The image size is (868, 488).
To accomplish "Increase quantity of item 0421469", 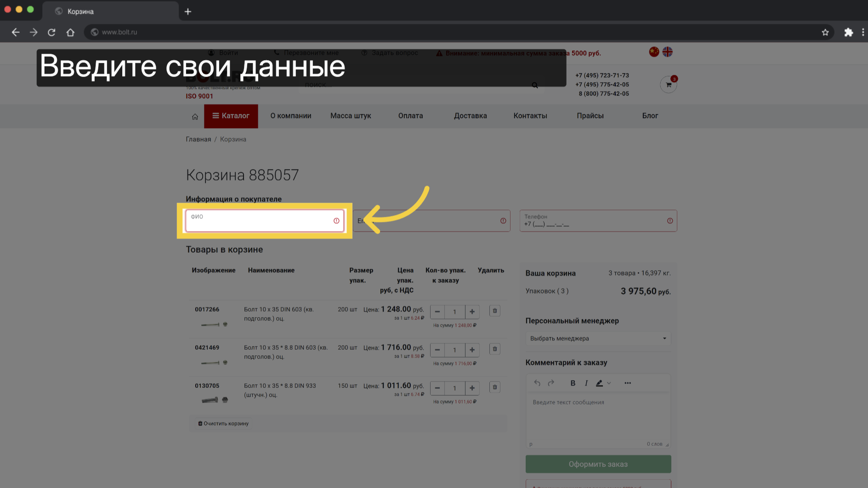I will (x=472, y=350).
